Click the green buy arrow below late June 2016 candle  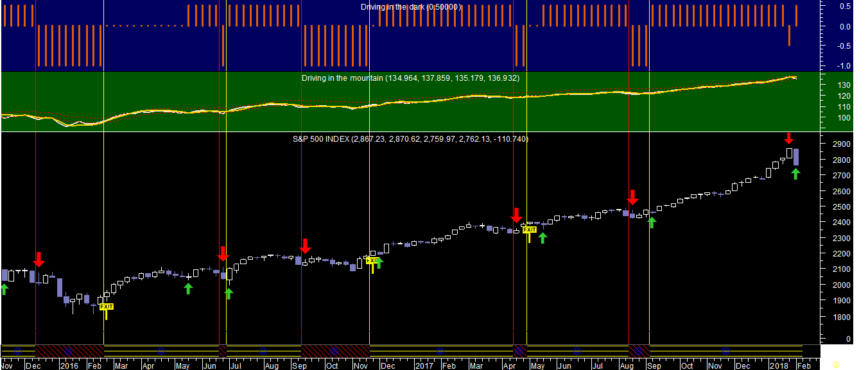click(229, 294)
